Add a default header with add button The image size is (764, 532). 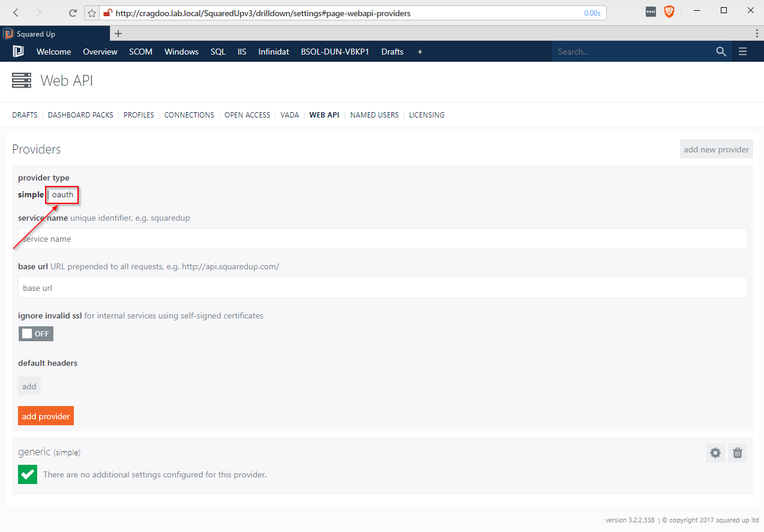pyautogui.click(x=29, y=386)
